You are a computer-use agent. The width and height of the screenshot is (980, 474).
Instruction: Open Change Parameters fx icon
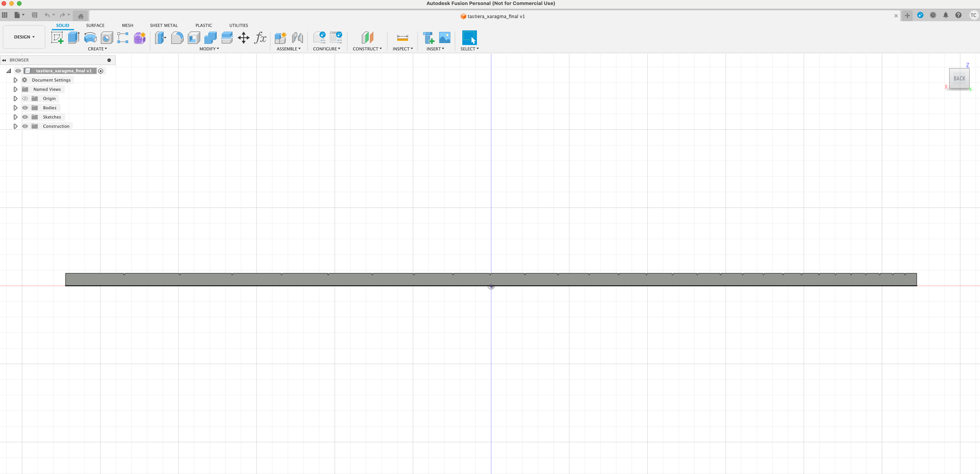260,38
